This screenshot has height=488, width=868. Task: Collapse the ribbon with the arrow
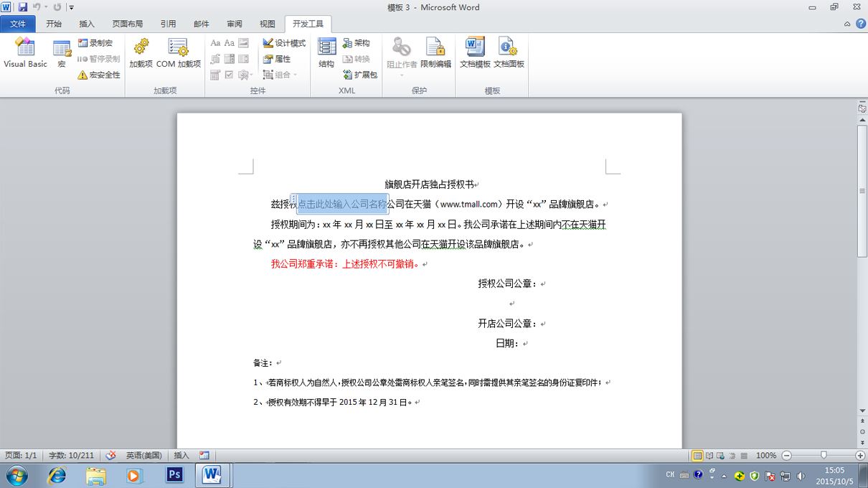coord(847,24)
